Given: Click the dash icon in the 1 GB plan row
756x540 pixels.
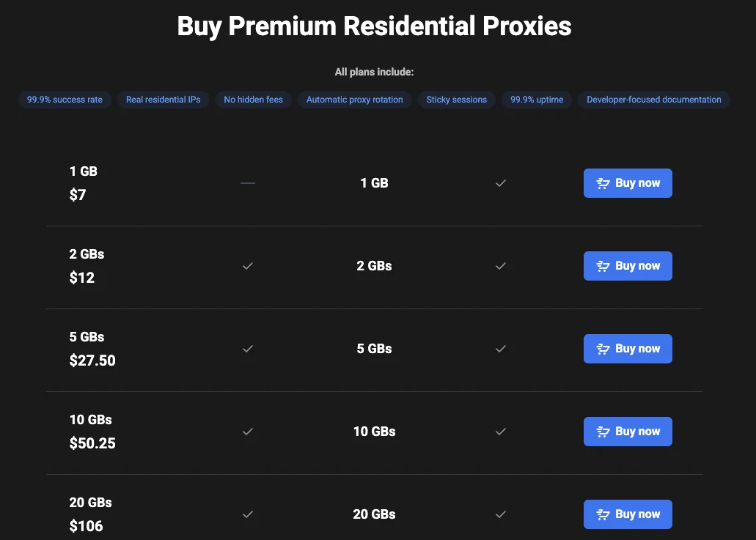Looking at the screenshot, I should coord(248,182).
